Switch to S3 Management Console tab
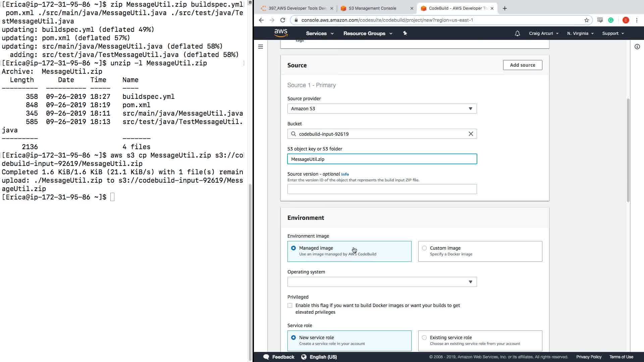The width and height of the screenshot is (644, 362). [x=372, y=8]
